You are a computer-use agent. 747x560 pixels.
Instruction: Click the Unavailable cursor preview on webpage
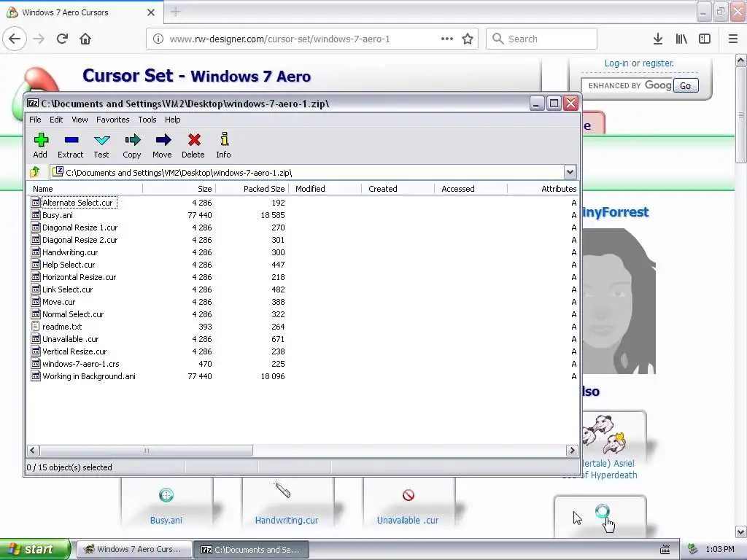(x=409, y=495)
